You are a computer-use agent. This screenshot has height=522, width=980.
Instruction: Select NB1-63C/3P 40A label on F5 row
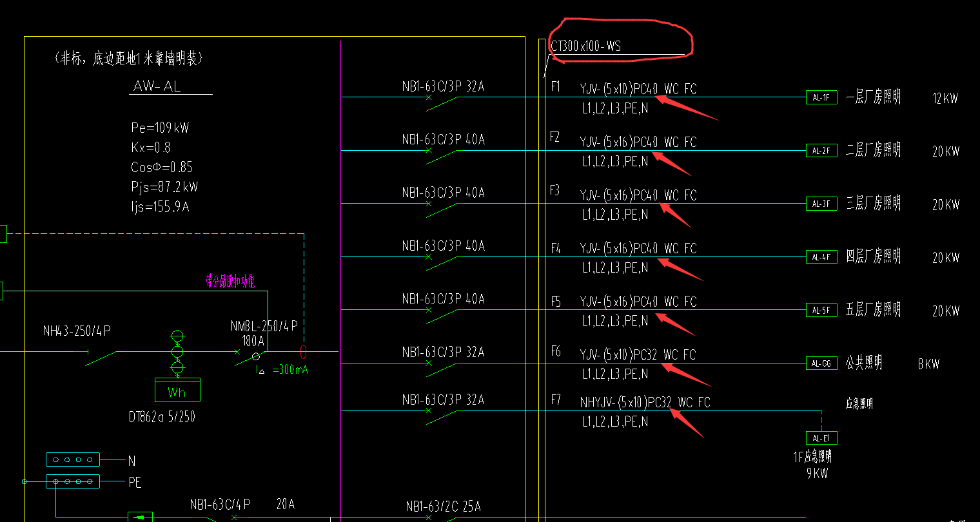click(x=444, y=299)
